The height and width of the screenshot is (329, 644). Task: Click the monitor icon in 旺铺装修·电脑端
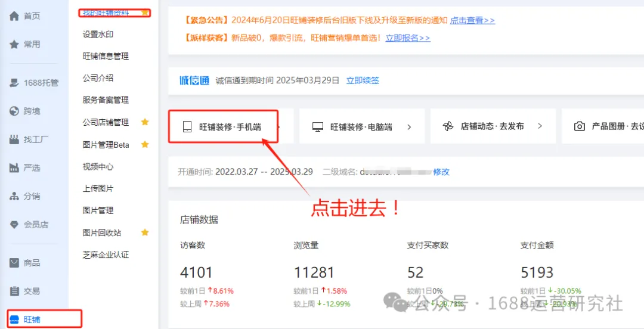click(x=318, y=127)
